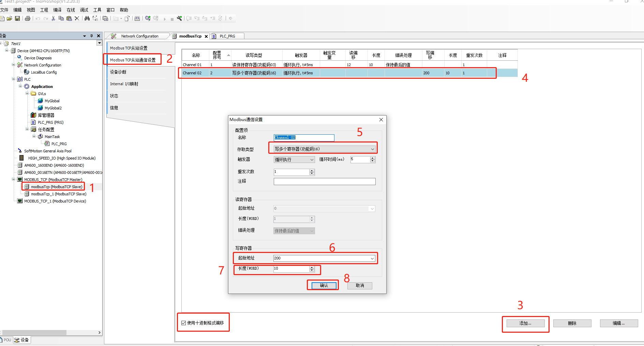Collapse the Application tree node
The height and width of the screenshot is (346, 644).
point(20,86)
